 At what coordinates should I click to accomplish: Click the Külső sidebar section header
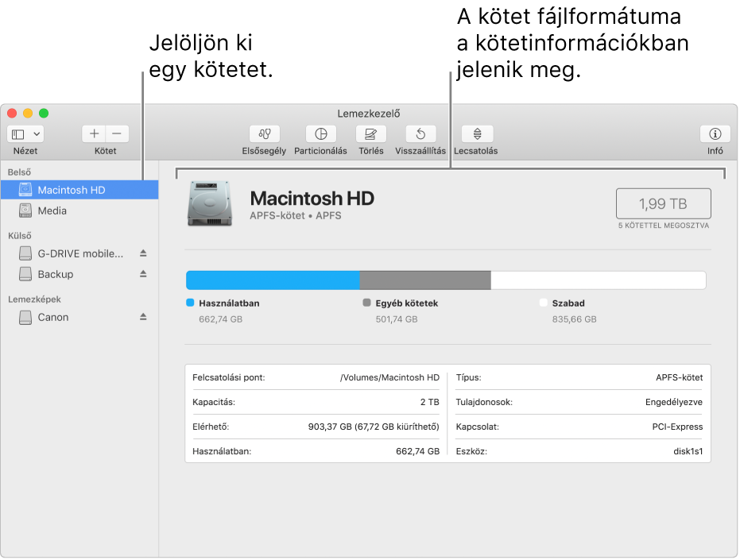20,235
